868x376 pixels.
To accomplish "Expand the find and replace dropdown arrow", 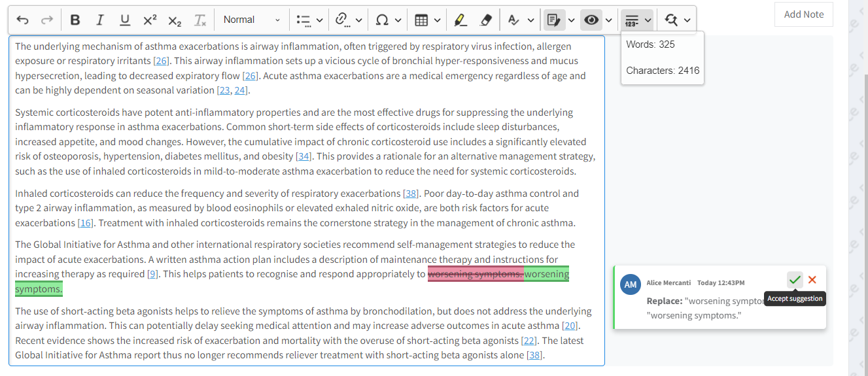I will [x=687, y=20].
